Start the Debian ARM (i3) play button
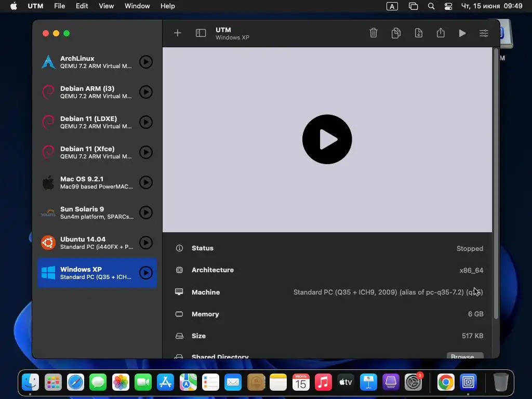The height and width of the screenshot is (399, 532). (146, 92)
